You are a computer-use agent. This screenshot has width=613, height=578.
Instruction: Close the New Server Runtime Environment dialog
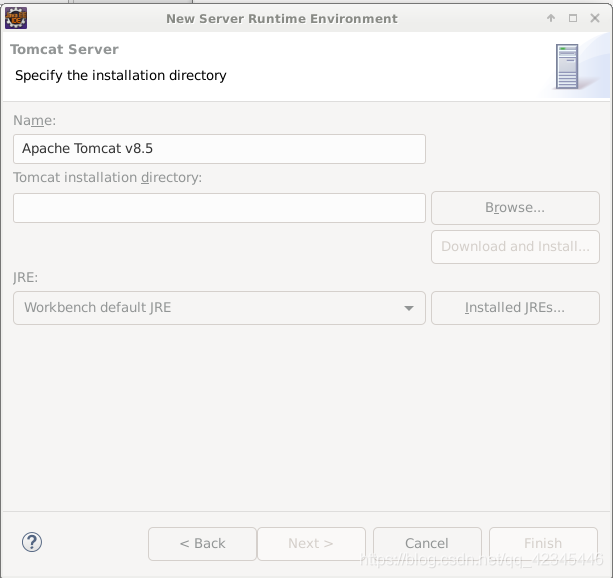coord(595,18)
